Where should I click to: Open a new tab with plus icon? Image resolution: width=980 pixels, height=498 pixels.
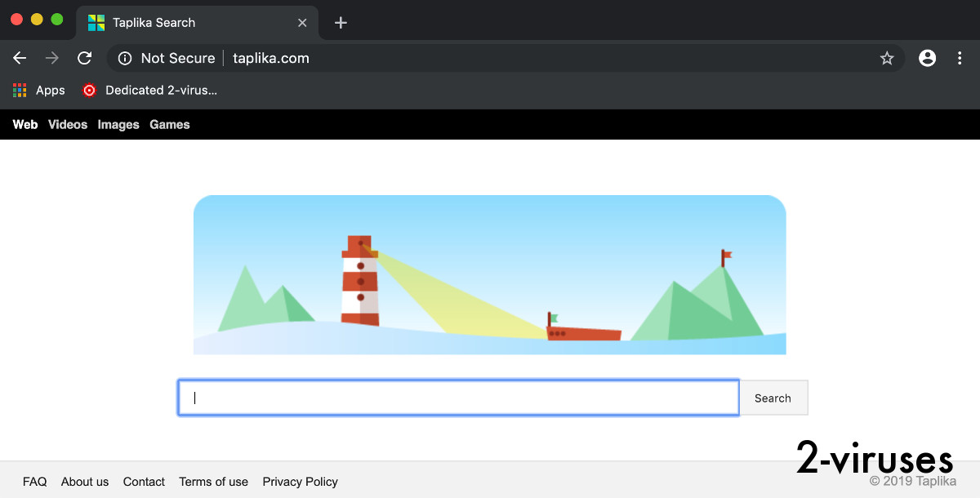point(341,23)
